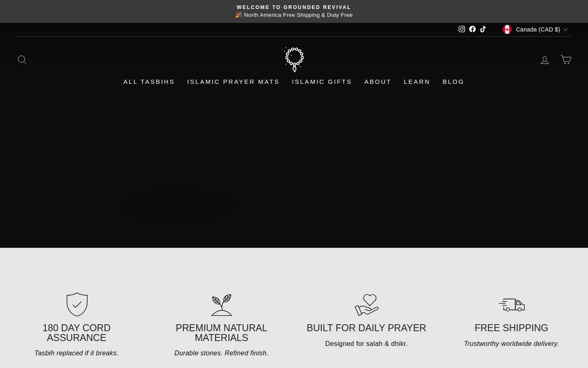Click the tasbih beads logo
Image resolution: width=588 pixels, height=368 pixels.
coord(294,60)
